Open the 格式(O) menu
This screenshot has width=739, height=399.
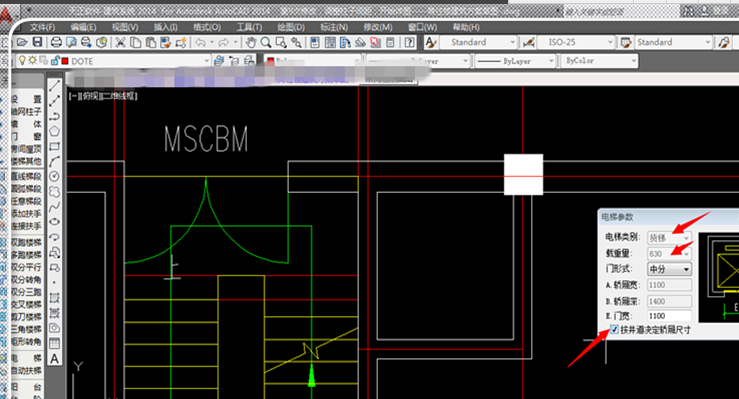[x=207, y=27]
